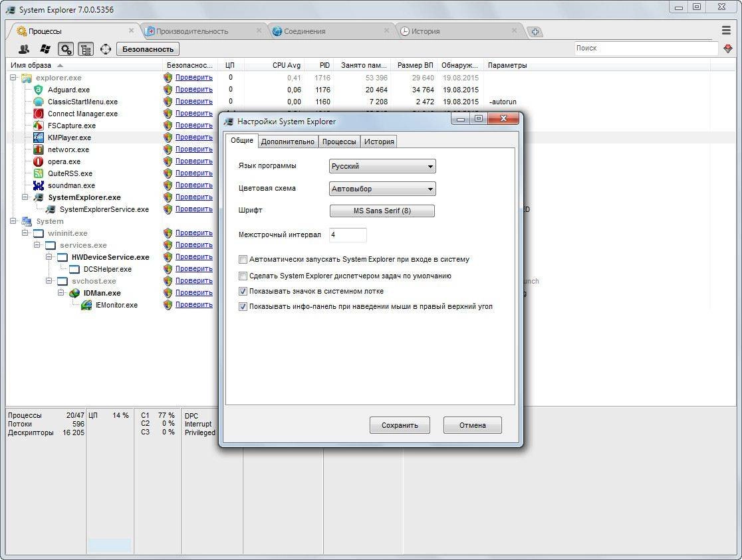Click the soundman.exe icon
The width and height of the screenshot is (742, 560).
tap(39, 185)
